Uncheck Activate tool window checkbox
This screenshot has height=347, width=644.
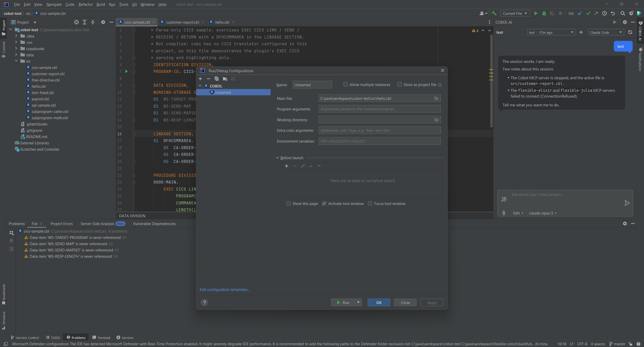click(324, 204)
